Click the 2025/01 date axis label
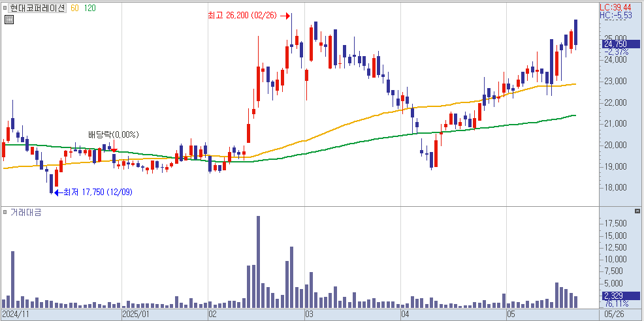 (137, 314)
